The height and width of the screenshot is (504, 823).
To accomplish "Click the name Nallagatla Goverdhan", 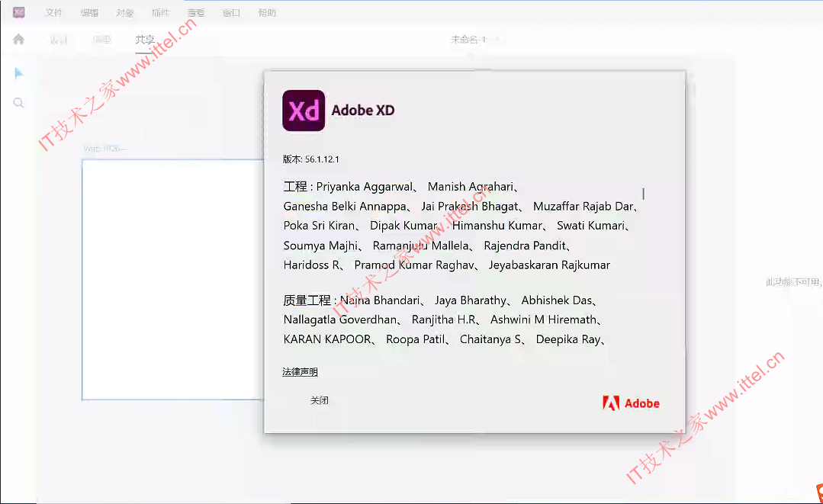I will [340, 320].
